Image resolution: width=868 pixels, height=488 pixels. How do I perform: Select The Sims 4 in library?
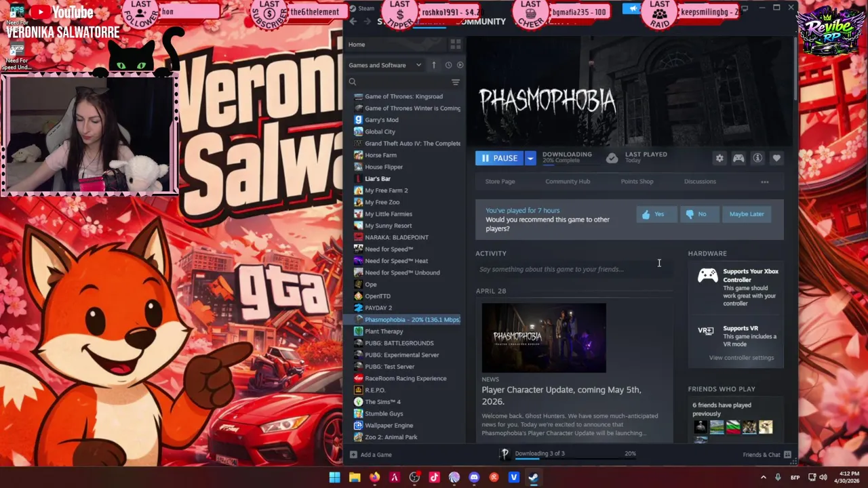click(x=382, y=402)
